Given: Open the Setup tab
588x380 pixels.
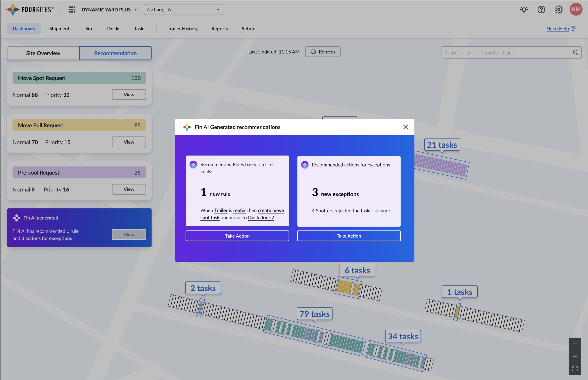Looking at the screenshot, I should tap(248, 28).
